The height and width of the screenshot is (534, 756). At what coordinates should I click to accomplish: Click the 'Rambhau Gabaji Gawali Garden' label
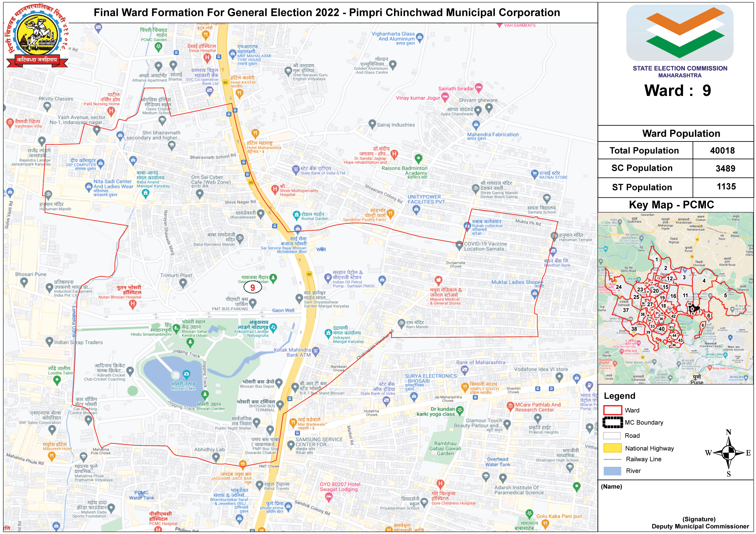point(445,449)
